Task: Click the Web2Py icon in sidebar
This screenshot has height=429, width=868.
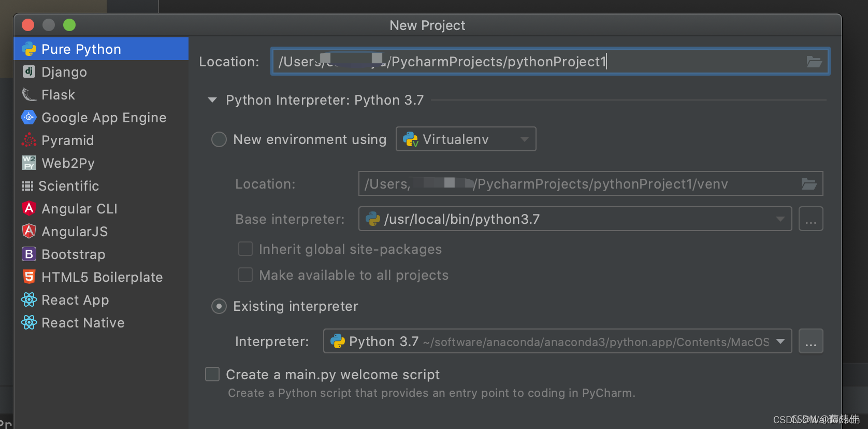Action: (x=29, y=163)
